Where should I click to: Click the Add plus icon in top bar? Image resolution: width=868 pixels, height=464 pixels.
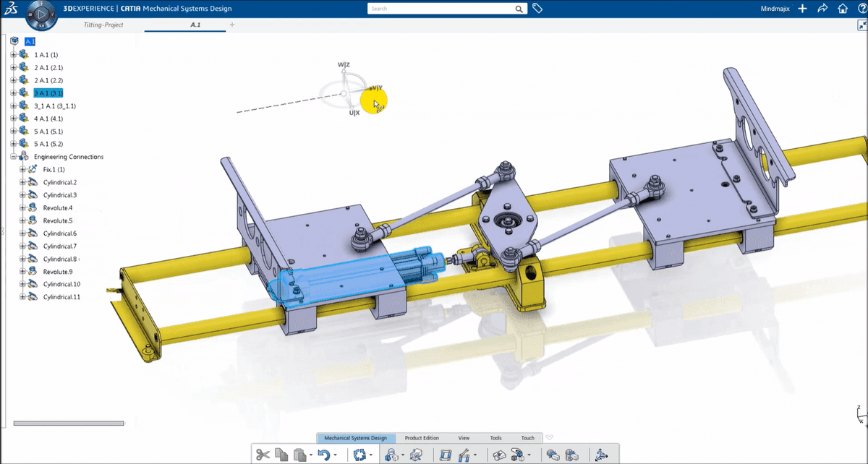[x=801, y=9]
